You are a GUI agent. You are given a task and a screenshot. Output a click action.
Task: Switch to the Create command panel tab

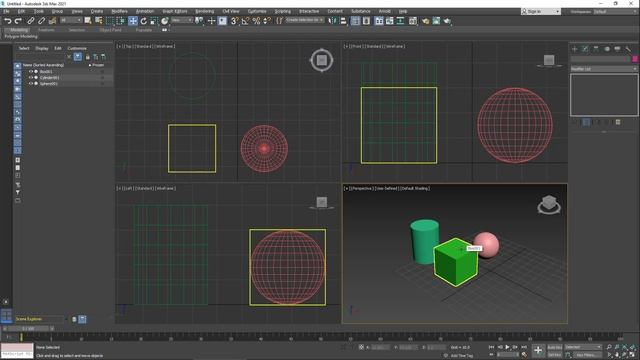tap(575, 49)
